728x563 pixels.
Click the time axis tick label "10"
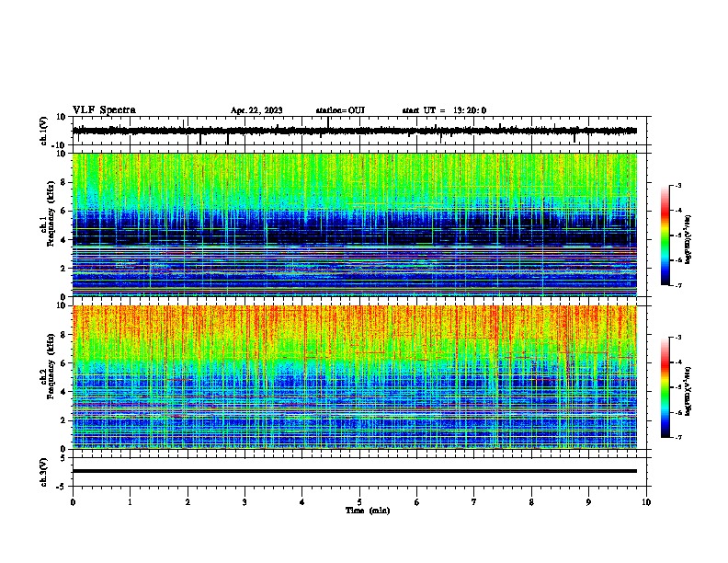click(x=646, y=502)
